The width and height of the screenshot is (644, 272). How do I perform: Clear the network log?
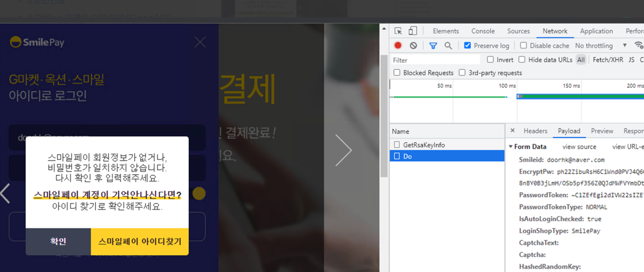pos(414,46)
